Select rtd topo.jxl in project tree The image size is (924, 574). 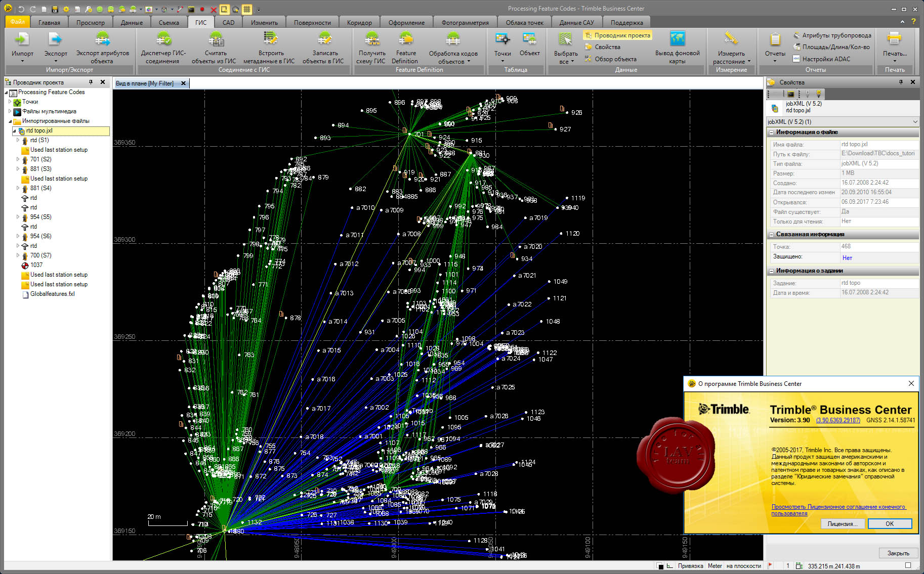tap(39, 130)
